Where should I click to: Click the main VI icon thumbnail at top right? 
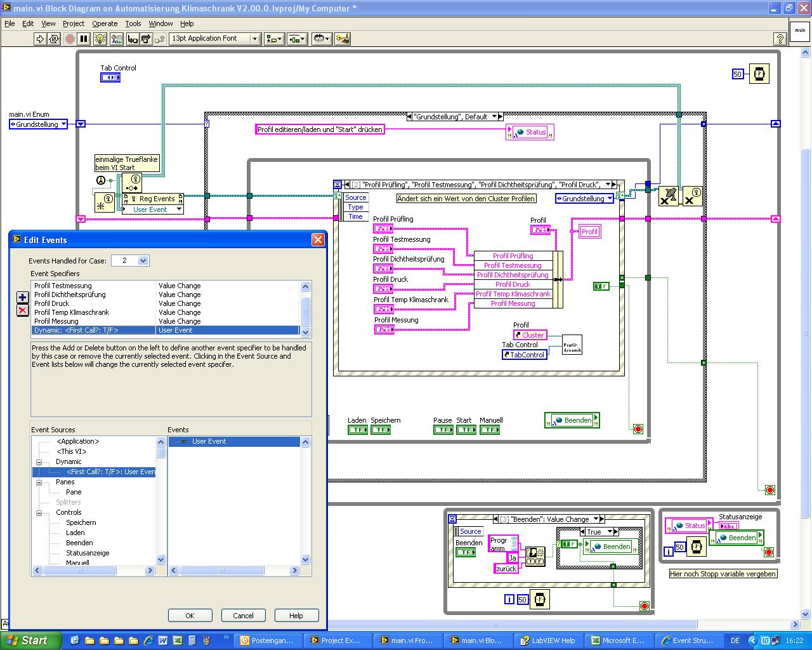click(x=800, y=30)
